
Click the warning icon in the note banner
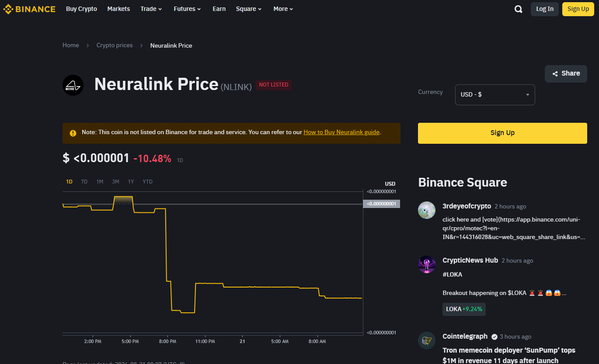click(73, 133)
